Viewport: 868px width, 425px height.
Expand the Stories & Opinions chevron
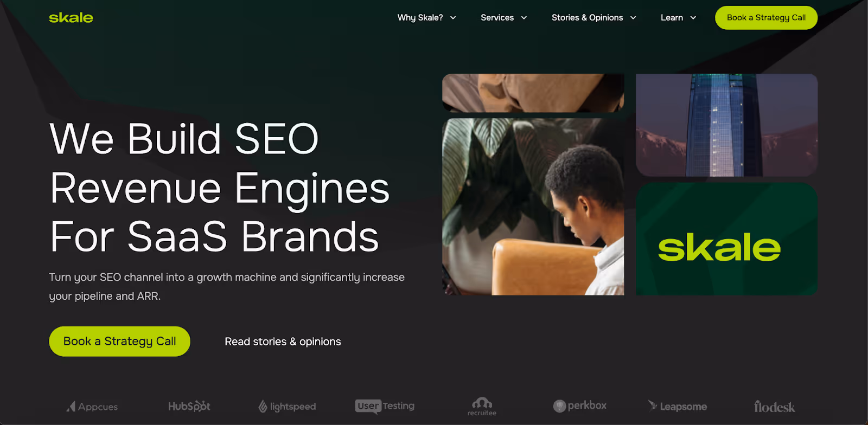coord(633,18)
